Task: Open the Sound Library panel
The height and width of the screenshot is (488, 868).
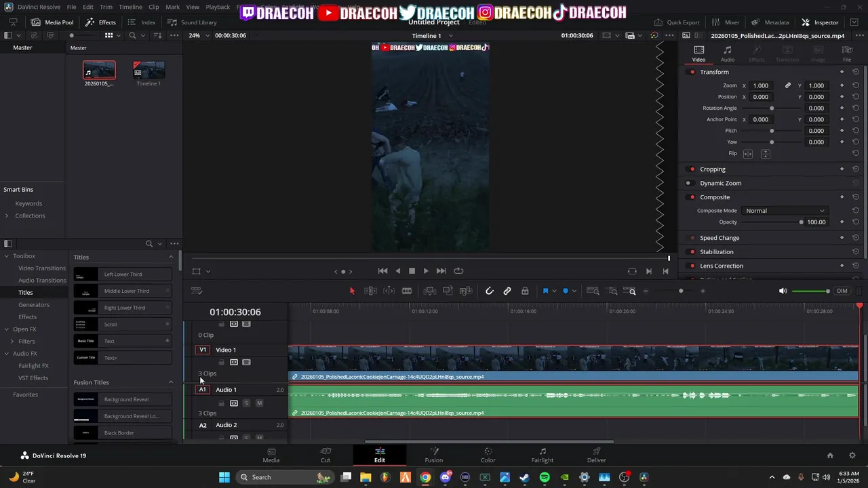Action: click(x=192, y=22)
